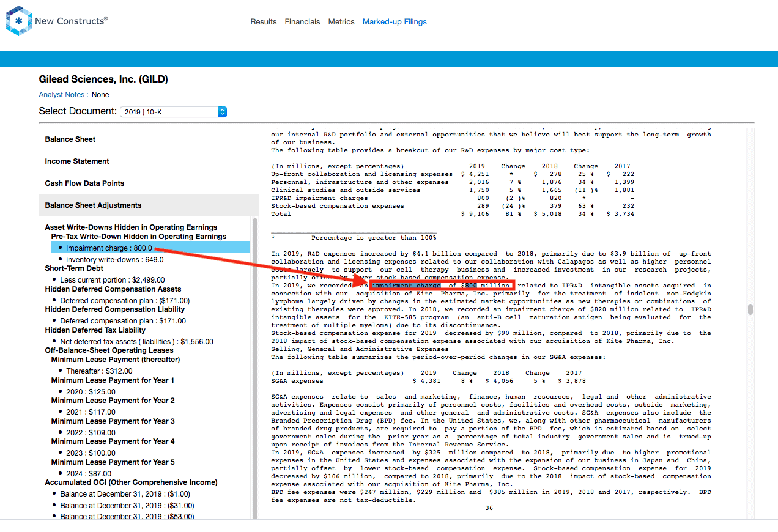Click the "IPR&D impairment charges" table row label
778x532 pixels.
[x=319, y=198]
